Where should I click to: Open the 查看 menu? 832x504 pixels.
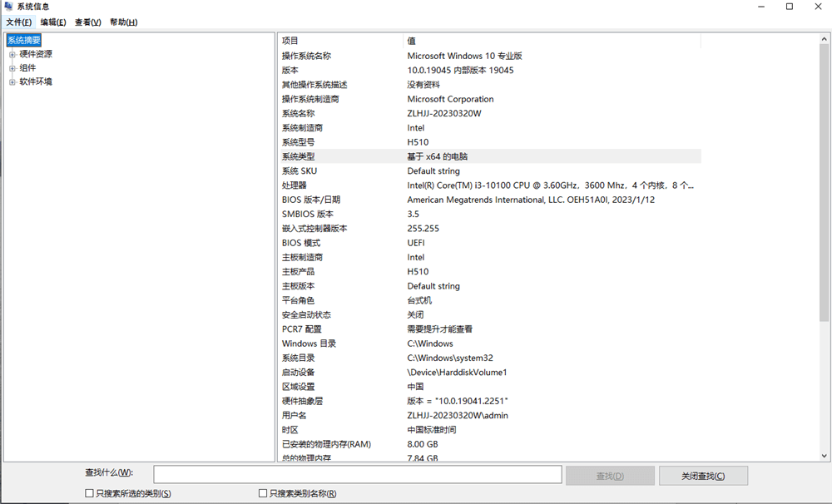tap(86, 22)
